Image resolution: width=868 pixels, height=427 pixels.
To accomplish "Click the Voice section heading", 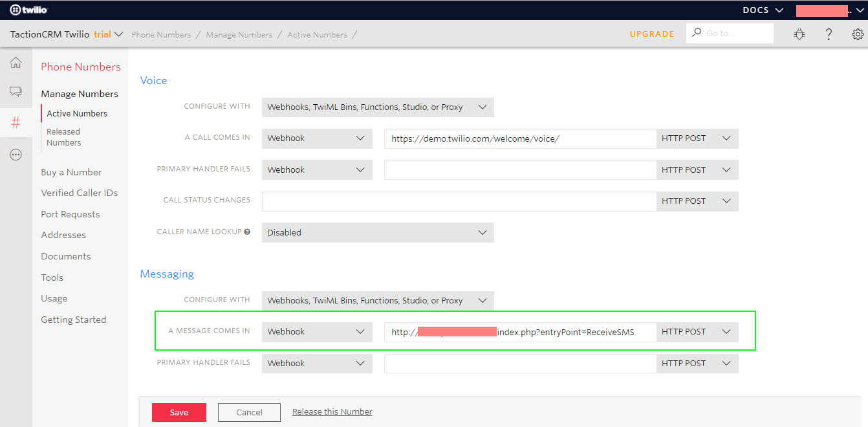I will (154, 80).
